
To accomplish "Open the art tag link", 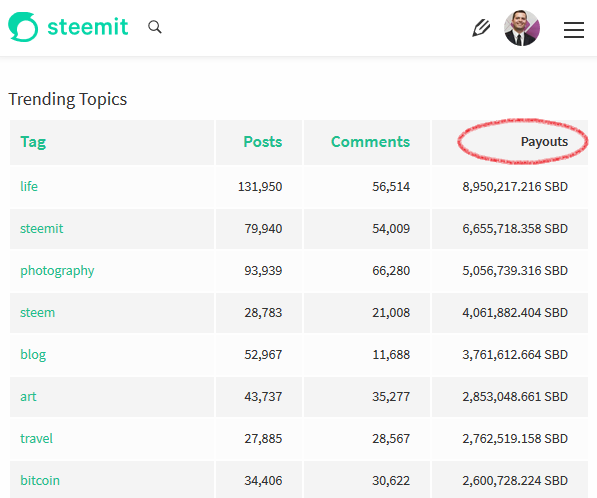I will tap(28, 397).
